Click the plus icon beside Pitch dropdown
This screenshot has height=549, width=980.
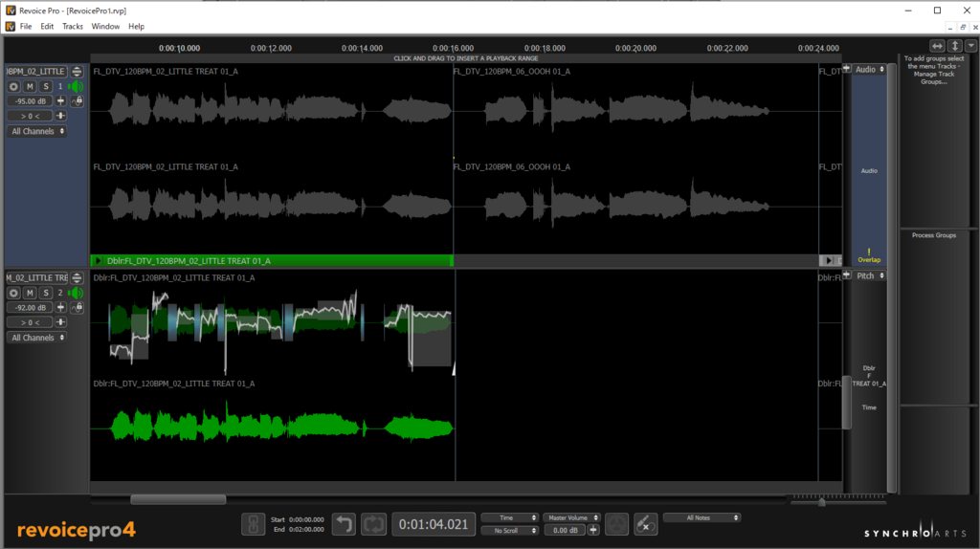[847, 274]
